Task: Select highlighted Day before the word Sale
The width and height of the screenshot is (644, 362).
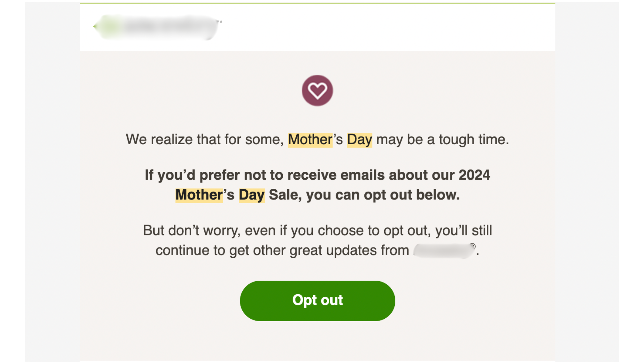Action: pos(252,195)
